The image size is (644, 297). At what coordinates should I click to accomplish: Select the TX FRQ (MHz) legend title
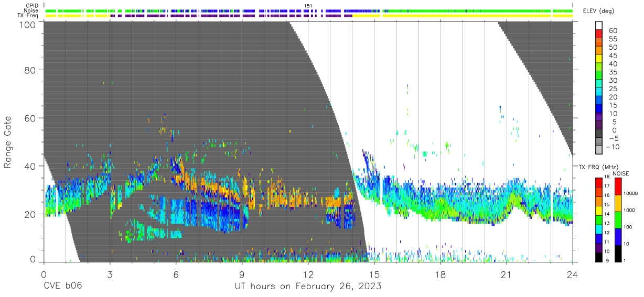click(x=598, y=167)
